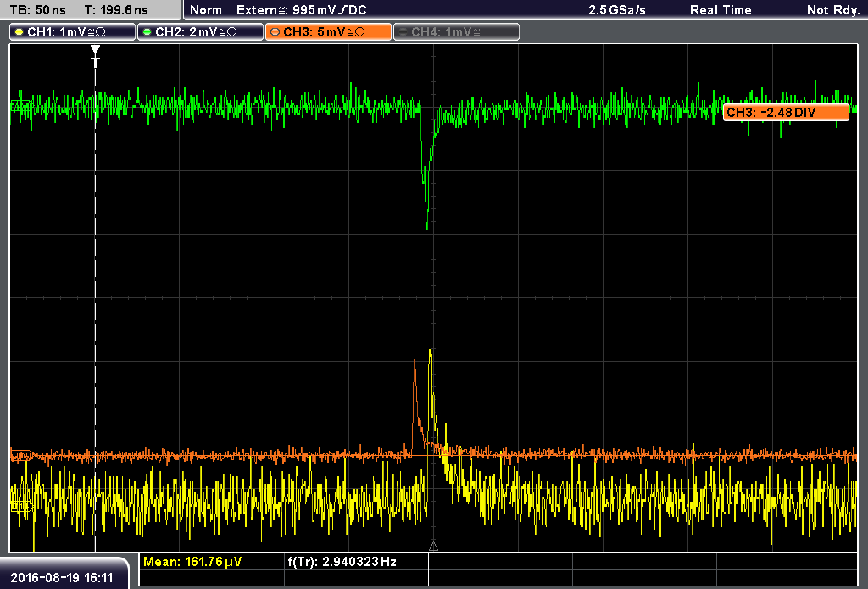Click the orange dot on the CH3 tab
Screen dimensions: 868x589
275,32
